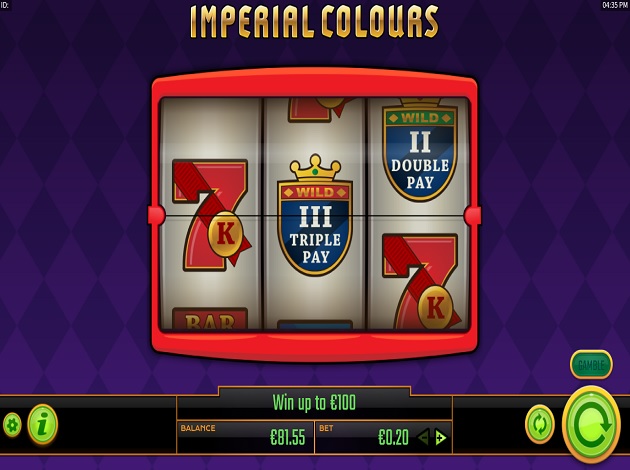Click the Gamble button

(591, 365)
